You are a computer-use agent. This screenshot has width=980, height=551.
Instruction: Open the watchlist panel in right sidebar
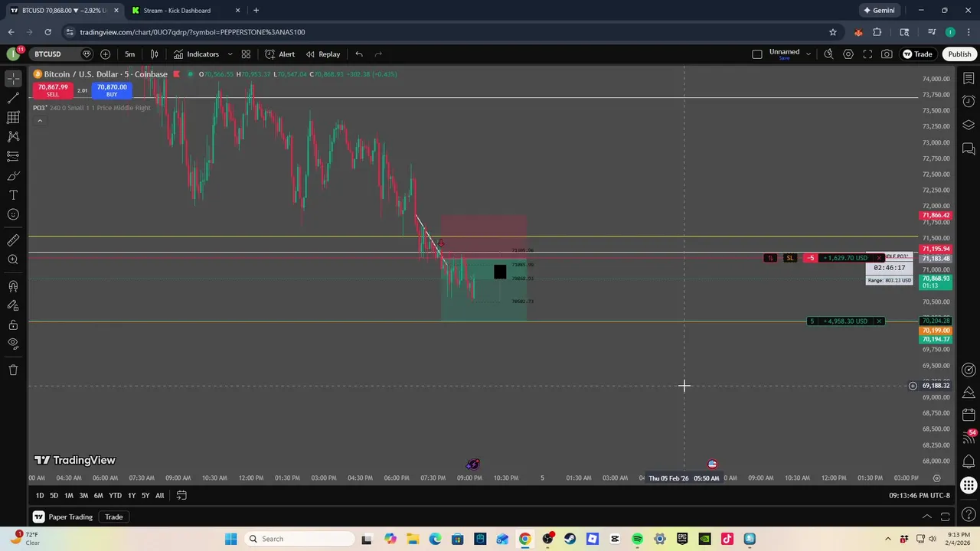click(x=969, y=79)
